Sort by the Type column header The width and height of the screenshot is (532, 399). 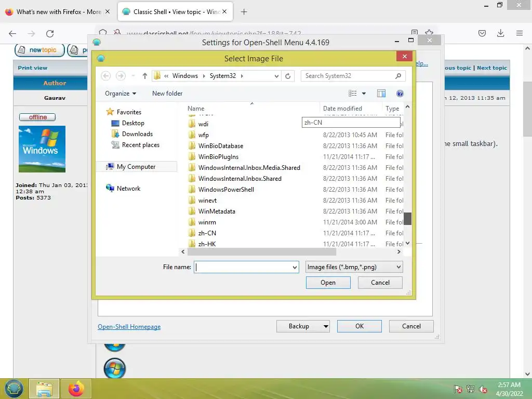click(x=392, y=109)
